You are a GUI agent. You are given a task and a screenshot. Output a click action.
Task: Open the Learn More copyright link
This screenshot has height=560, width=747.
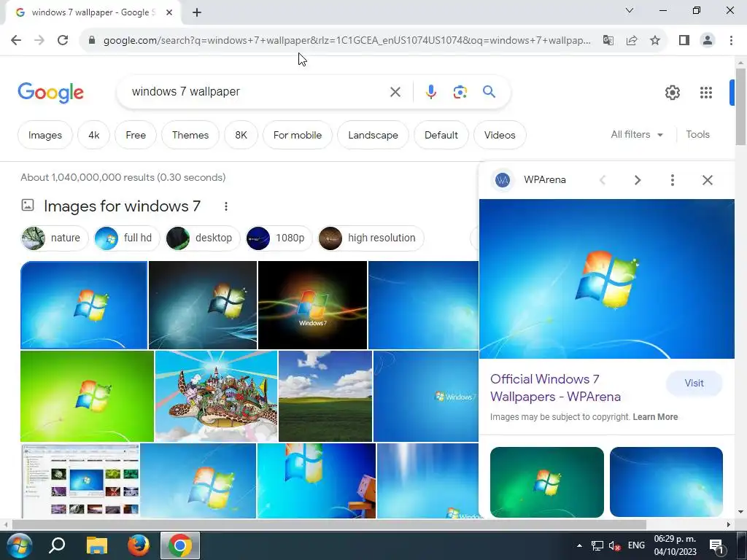655,417
